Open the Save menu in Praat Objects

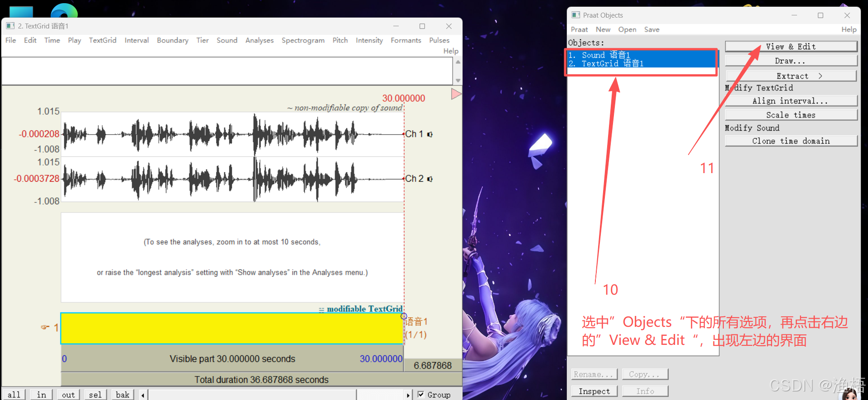point(651,29)
